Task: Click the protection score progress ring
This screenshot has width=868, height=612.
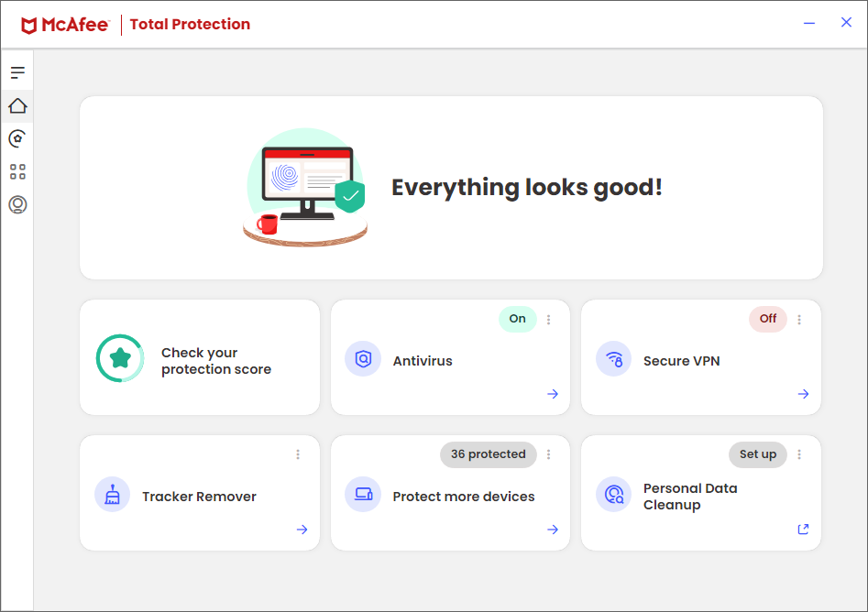Action: click(x=120, y=358)
